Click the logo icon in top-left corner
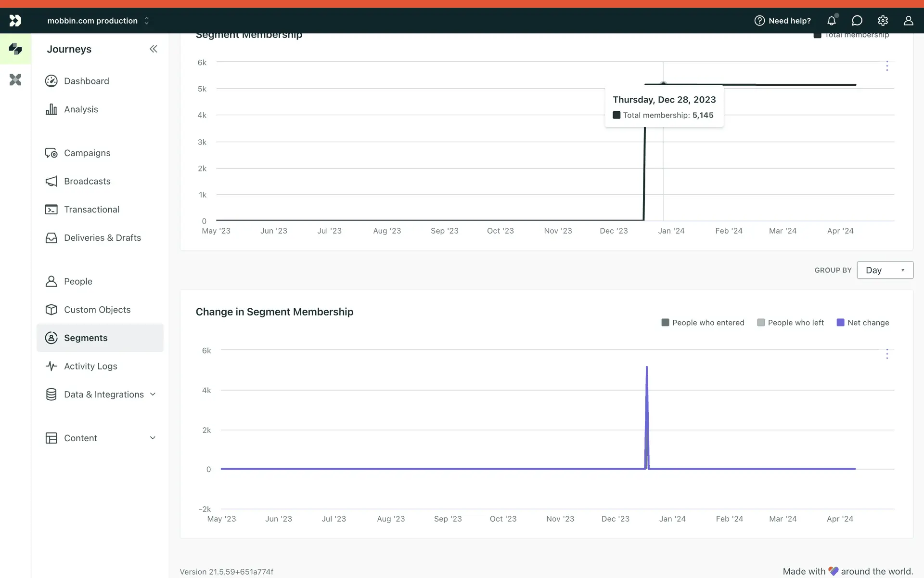 [x=15, y=21]
